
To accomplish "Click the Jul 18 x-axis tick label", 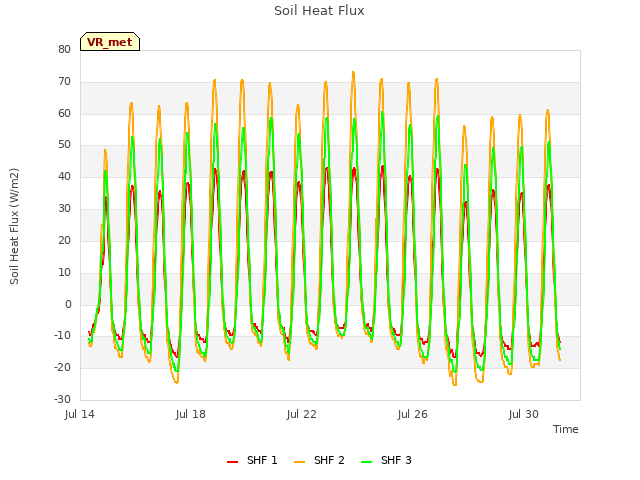I will tap(191, 414).
